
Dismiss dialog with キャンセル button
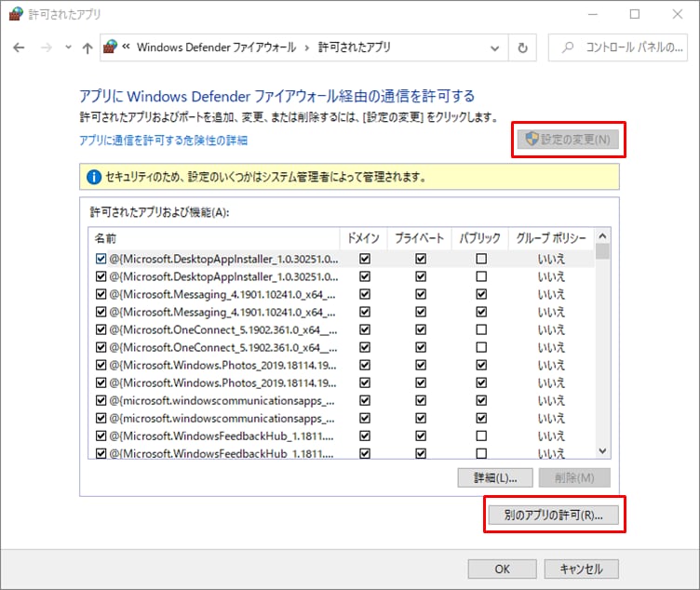(581, 569)
